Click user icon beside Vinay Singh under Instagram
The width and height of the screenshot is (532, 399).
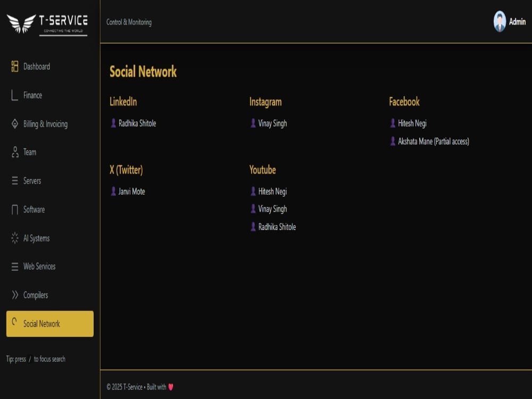(253, 123)
